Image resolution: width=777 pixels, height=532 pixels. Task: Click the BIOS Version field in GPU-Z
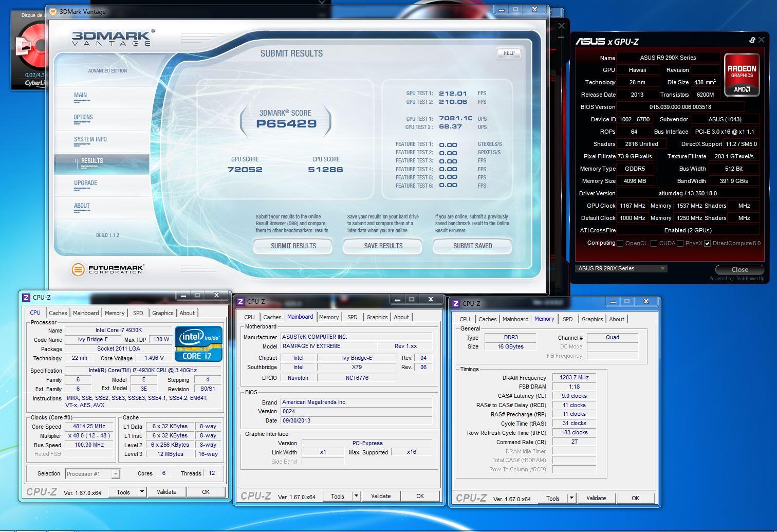point(680,107)
